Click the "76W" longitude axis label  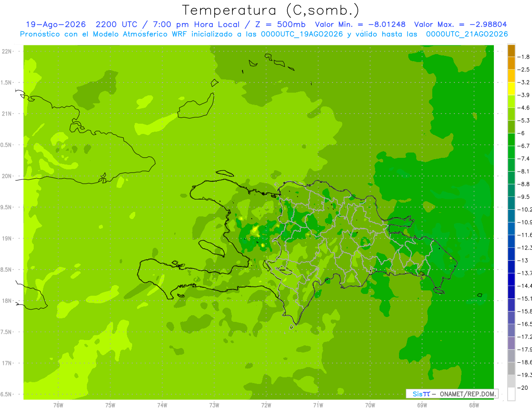(x=59, y=405)
